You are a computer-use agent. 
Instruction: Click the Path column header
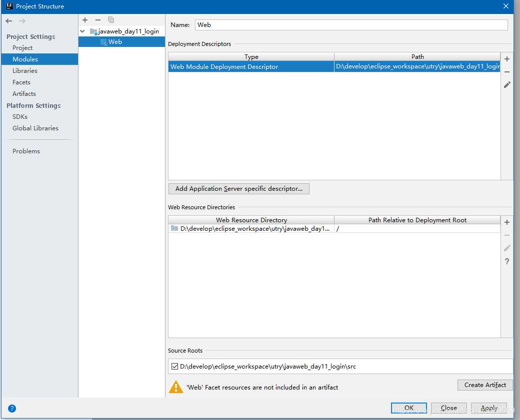tap(417, 56)
